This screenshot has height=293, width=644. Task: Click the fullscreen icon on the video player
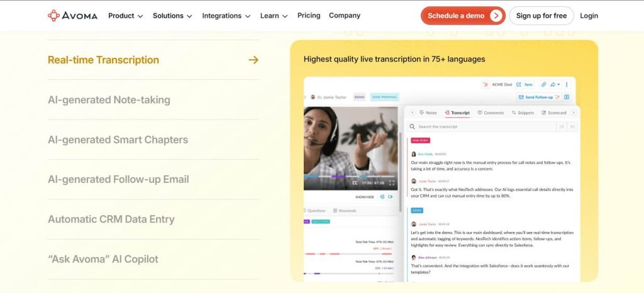[391, 183]
